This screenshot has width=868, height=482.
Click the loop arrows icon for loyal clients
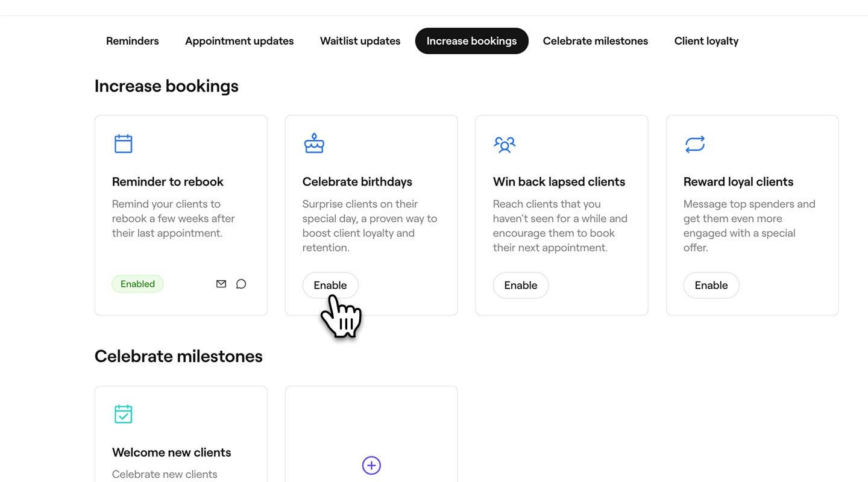pos(695,145)
